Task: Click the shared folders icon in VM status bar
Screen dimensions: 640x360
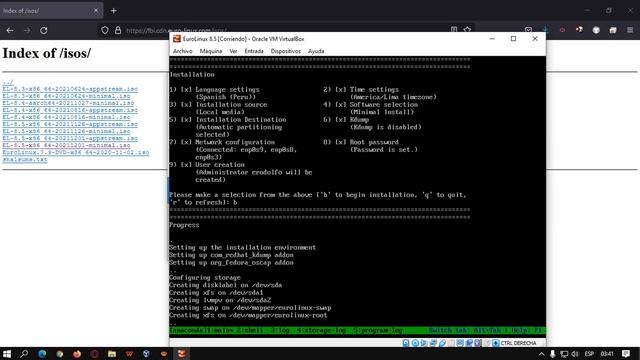Action: [x=451, y=343]
